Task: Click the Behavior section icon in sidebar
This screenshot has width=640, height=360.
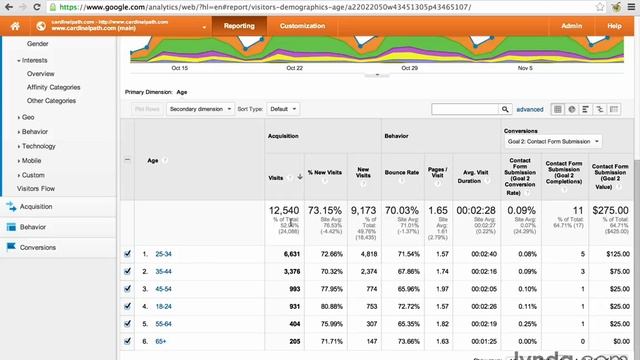Action: click(11, 227)
